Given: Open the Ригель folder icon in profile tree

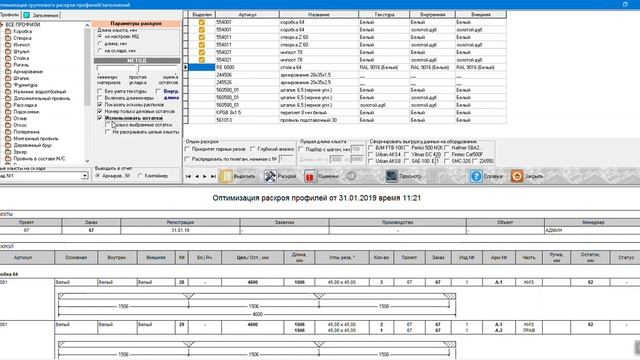Looking at the screenshot, I should coord(8,65).
